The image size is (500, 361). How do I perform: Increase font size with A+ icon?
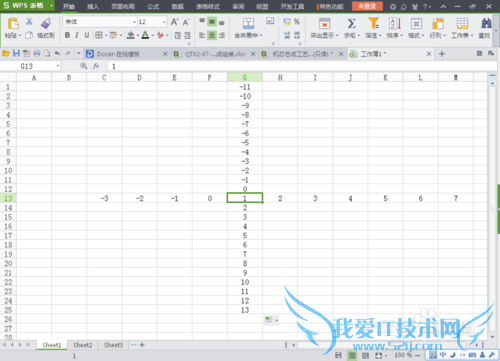pos(174,22)
